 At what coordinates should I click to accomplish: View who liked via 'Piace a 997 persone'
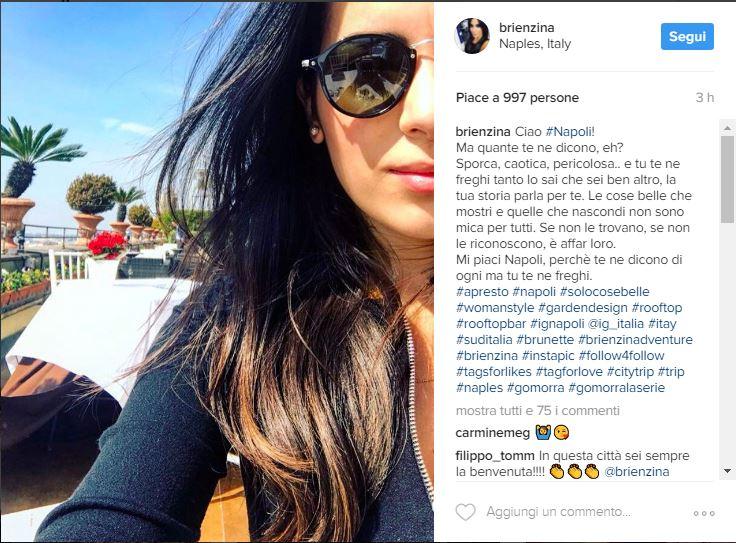point(517,98)
